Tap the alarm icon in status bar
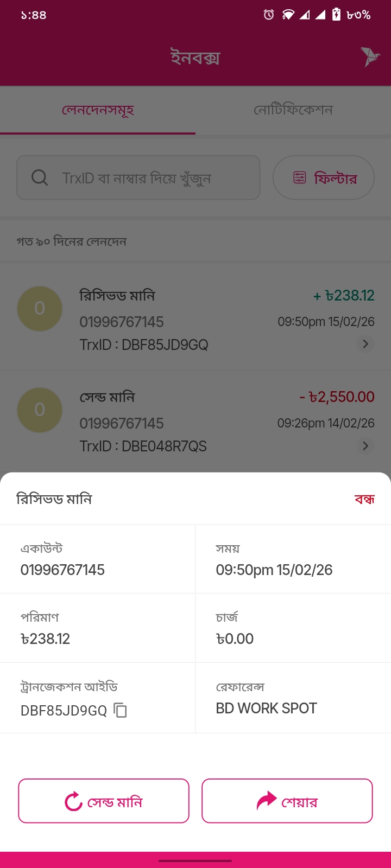Viewport: 391px width, 868px height. point(269,15)
